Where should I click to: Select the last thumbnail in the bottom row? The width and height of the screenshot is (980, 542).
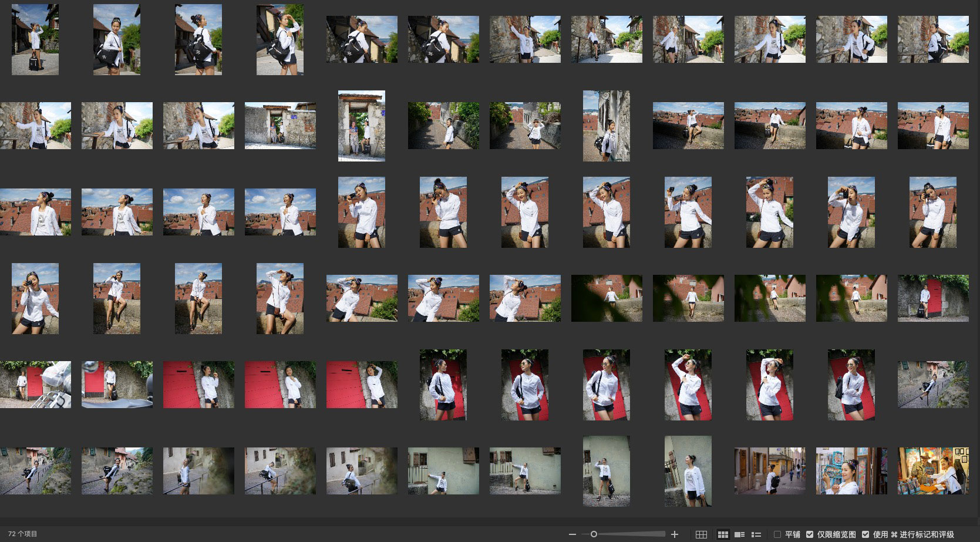point(933,471)
